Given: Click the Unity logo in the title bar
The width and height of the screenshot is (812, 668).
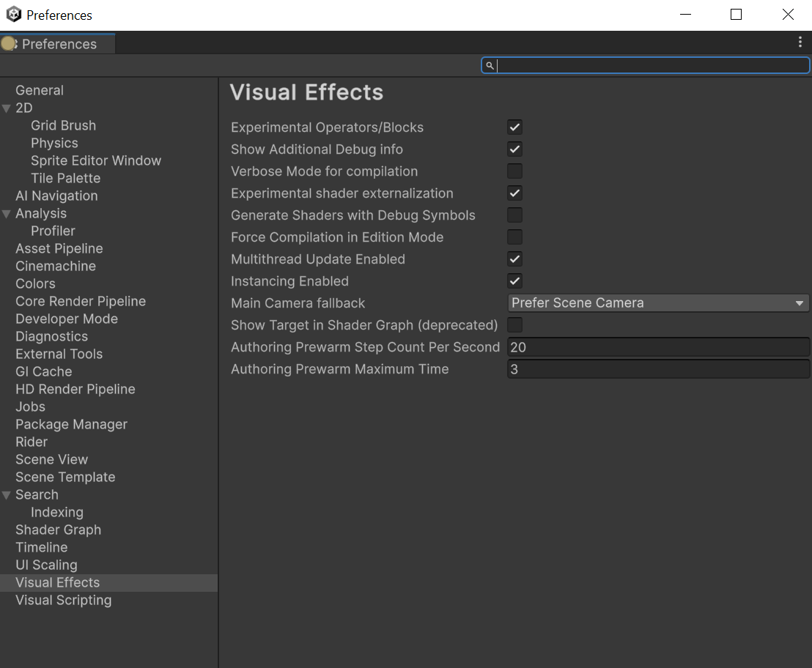Looking at the screenshot, I should [13, 15].
